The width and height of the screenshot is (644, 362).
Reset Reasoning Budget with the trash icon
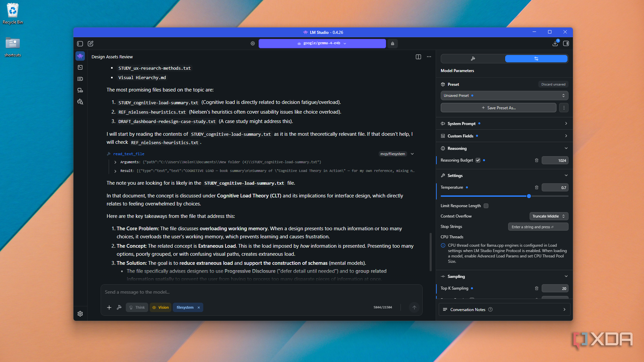click(x=536, y=160)
